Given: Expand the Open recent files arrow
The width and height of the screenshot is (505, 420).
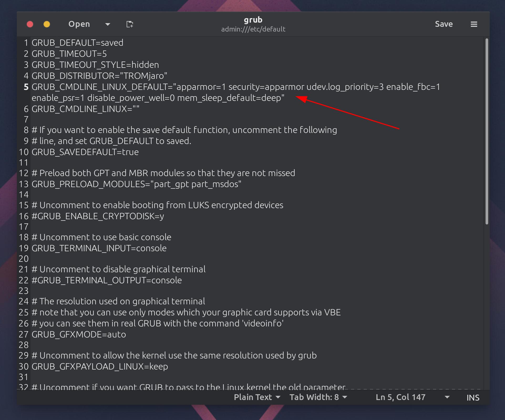Looking at the screenshot, I should [x=107, y=24].
